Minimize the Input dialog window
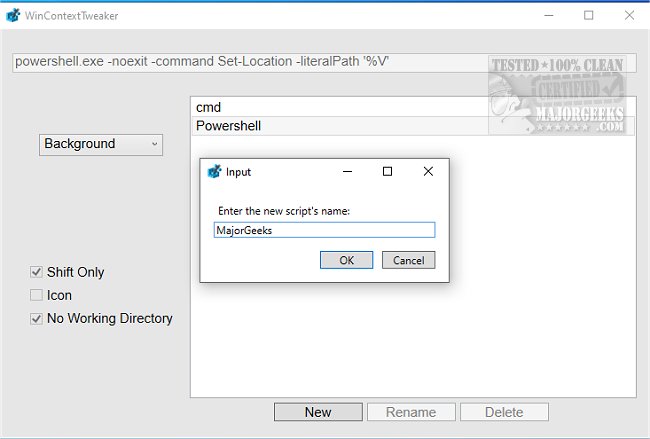Screen dimensions: 650x439 (347, 171)
